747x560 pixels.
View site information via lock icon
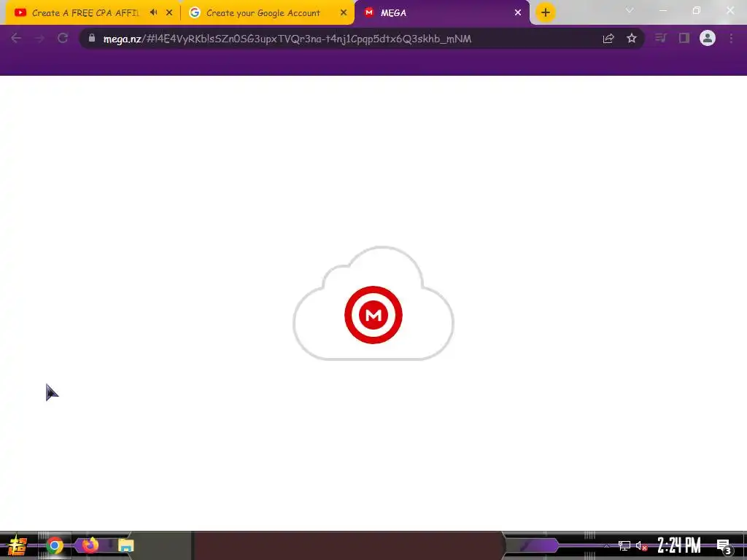point(92,38)
